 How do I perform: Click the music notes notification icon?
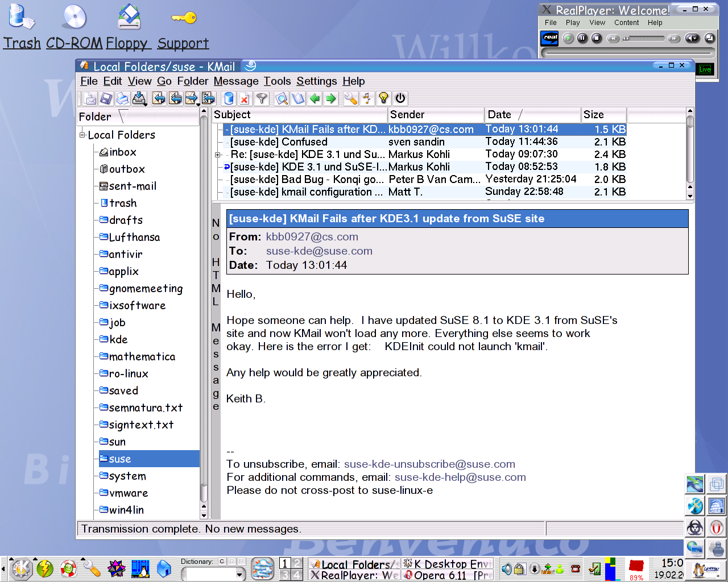367,98
